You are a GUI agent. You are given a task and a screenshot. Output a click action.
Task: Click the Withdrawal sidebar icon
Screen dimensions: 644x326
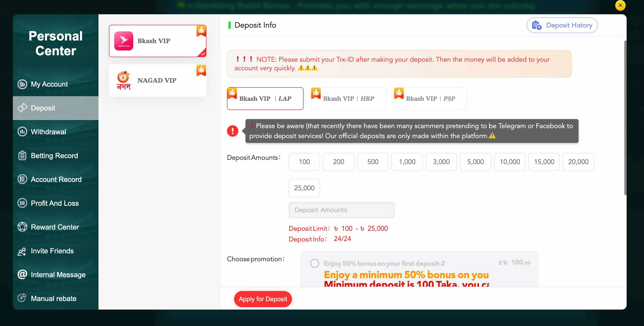22,132
